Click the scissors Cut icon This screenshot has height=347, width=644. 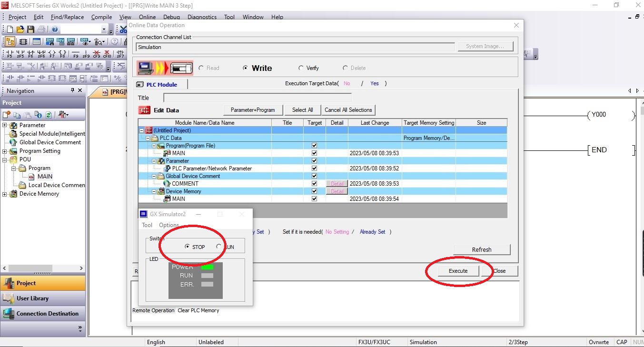pyautogui.click(x=124, y=30)
